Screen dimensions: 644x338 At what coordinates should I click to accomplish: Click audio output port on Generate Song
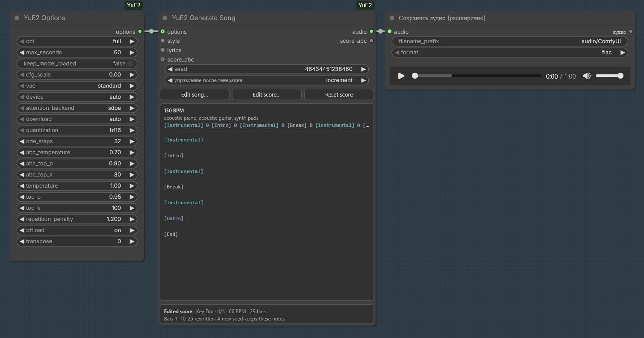(x=371, y=32)
